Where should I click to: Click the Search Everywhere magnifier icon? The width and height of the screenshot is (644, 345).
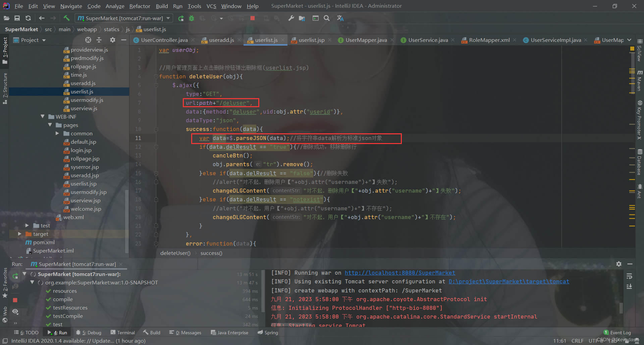pyautogui.click(x=327, y=18)
